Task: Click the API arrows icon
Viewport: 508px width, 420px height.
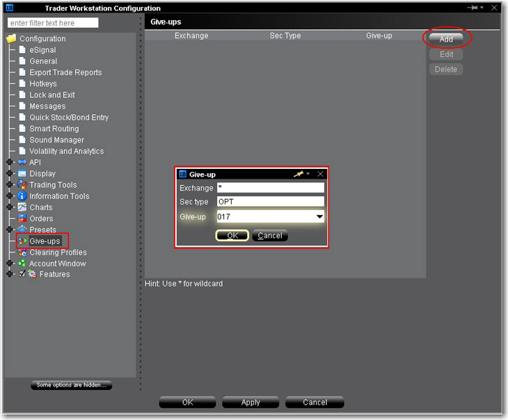Action: point(22,163)
